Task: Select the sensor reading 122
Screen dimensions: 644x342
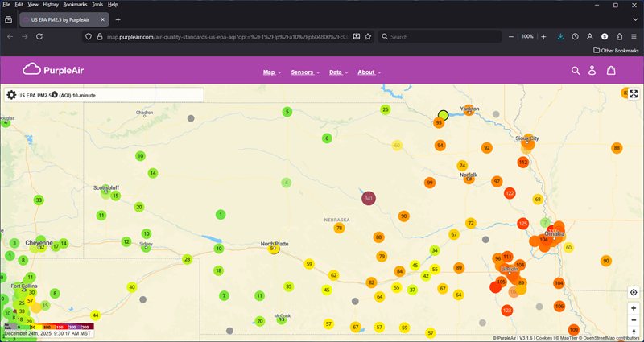Action: coord(510,193)
